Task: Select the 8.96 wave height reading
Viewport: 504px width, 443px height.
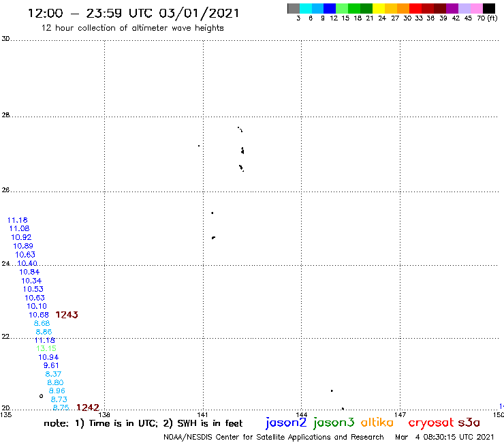Action: click(57, 391)
